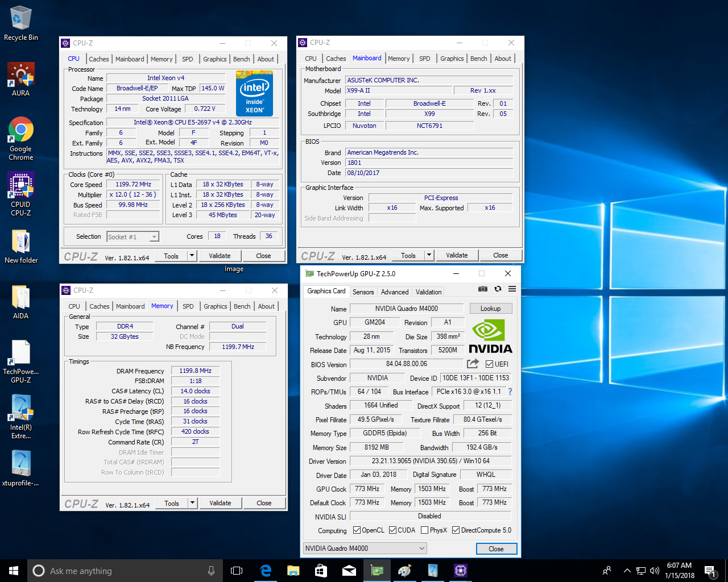The width and height of the screenshot is (728, 582).
Task: Open About tab in Mainboard CPU-Z window
Action: click(503, 59)
